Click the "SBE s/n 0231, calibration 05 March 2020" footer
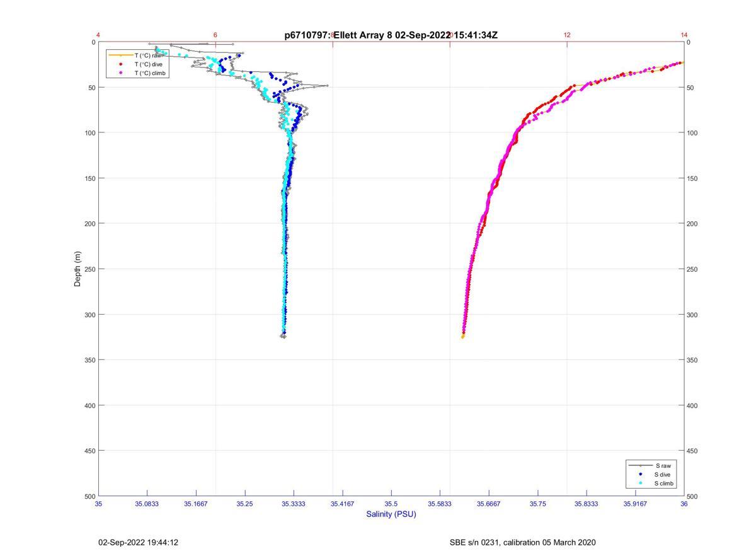Viewport: 756px width, 558px height. [523, 542]
